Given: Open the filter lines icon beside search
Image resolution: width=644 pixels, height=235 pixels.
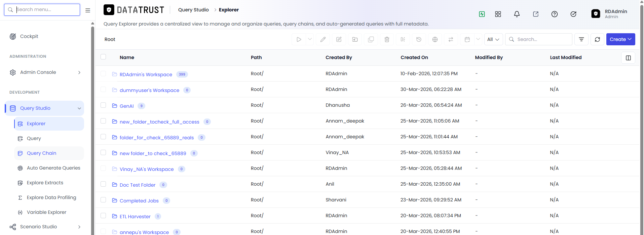Looking at the screenshot, I should pos(581,39).
